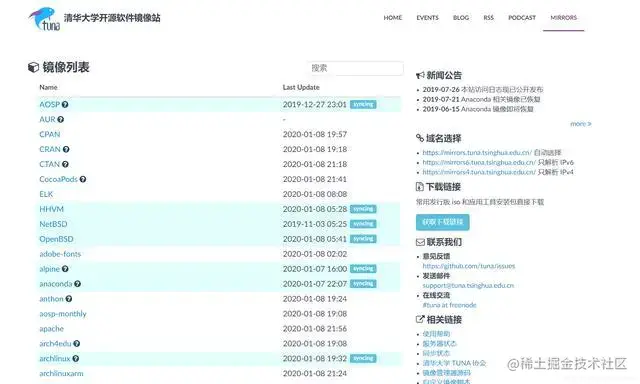Screen dimensions: 640x384
Task: Click link icon beside 域名选择
Action: [420, 138]
